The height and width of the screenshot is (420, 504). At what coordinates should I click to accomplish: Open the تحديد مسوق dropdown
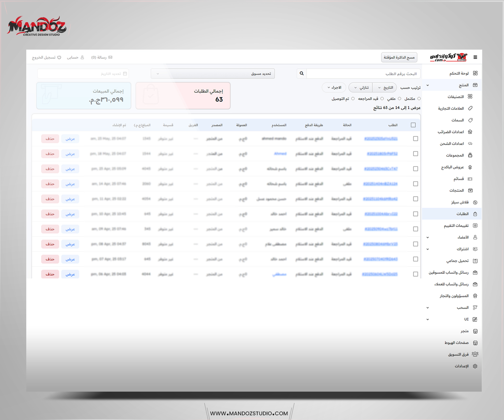coord(213,74)
